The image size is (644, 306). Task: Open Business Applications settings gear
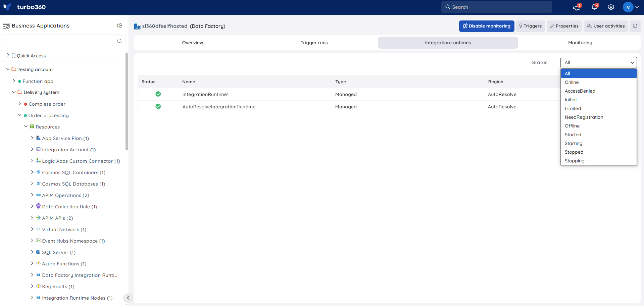click(x=119, y=25)
